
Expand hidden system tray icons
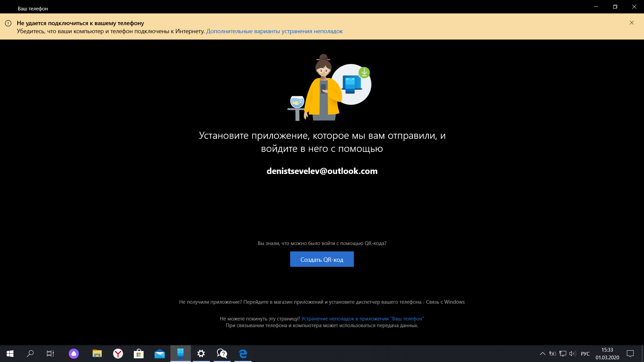[x=542, y=354]
